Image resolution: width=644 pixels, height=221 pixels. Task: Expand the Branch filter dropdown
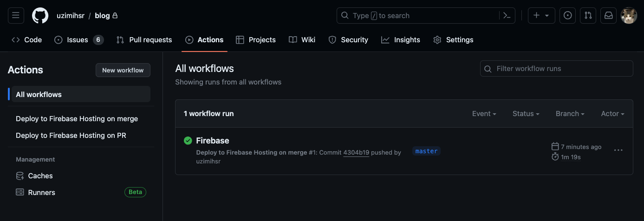pos(570,114)
